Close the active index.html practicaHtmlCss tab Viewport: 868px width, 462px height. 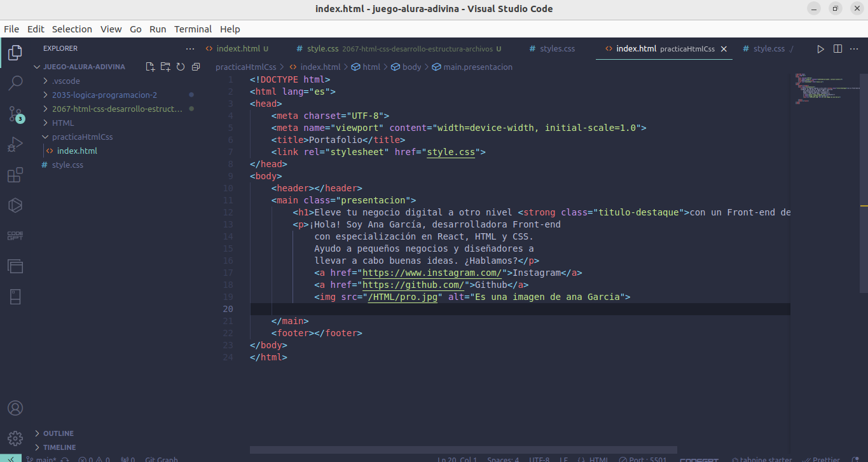point(724,49)
